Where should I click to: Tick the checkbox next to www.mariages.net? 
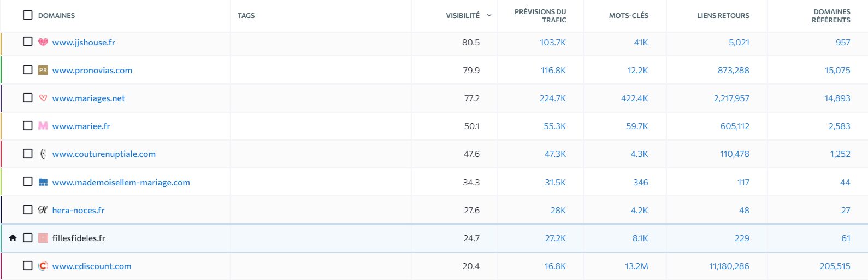point(28,97)
